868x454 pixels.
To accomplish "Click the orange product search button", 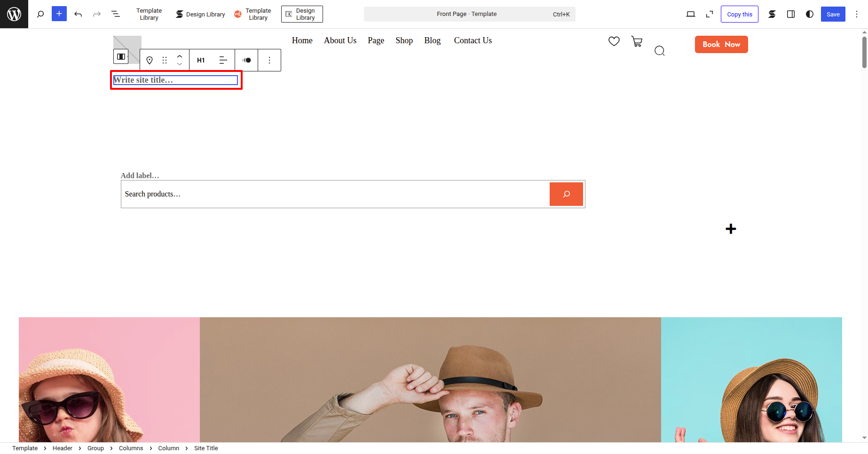I will 566,194.
